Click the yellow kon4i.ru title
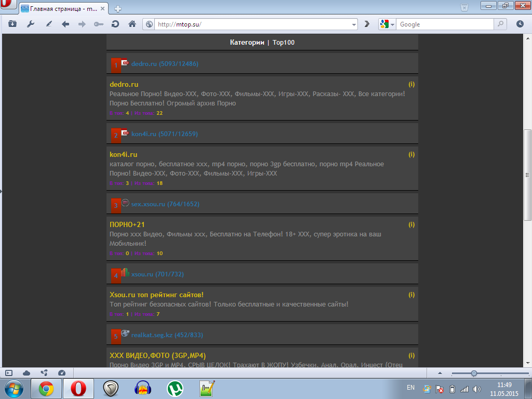Viewport: 532px width, 399px height. 124,154
